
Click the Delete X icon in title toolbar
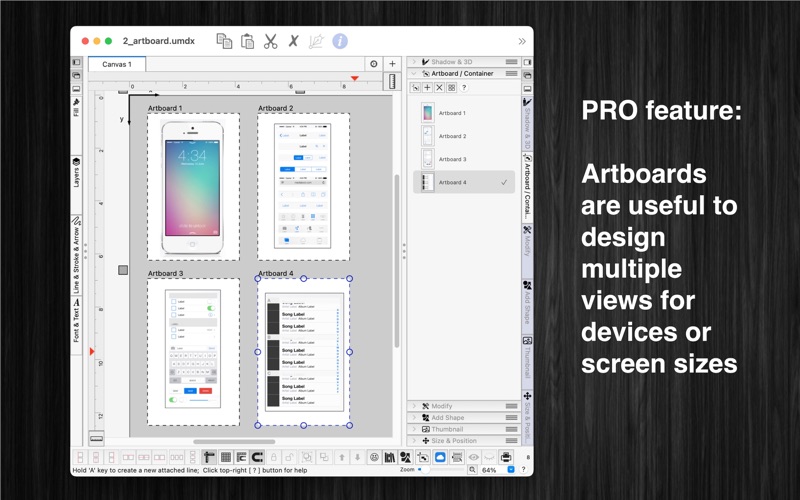(293, 41)
